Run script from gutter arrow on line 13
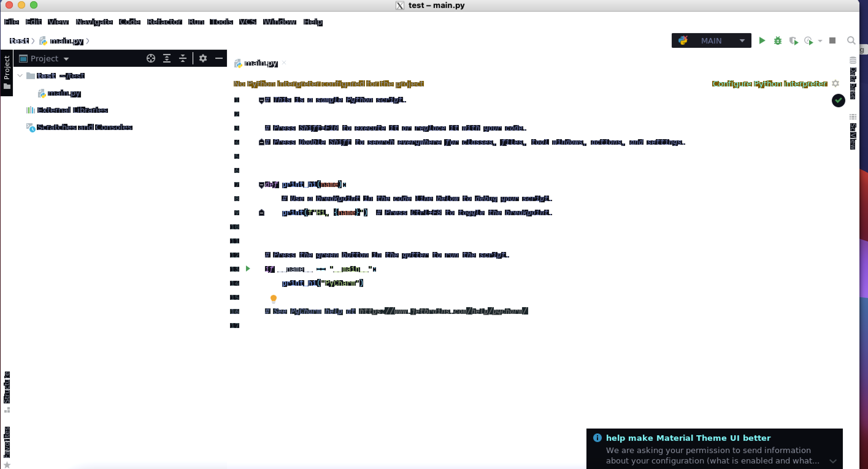 click(x=248, y=269)
